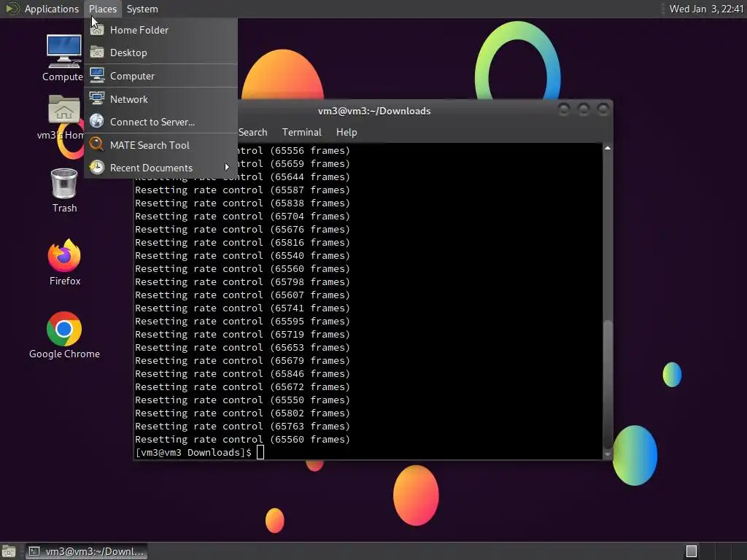This screenshot has width=747, height=560.
Task: Click the workspace switcher square in bottom panel
Action: coord(692,551)
